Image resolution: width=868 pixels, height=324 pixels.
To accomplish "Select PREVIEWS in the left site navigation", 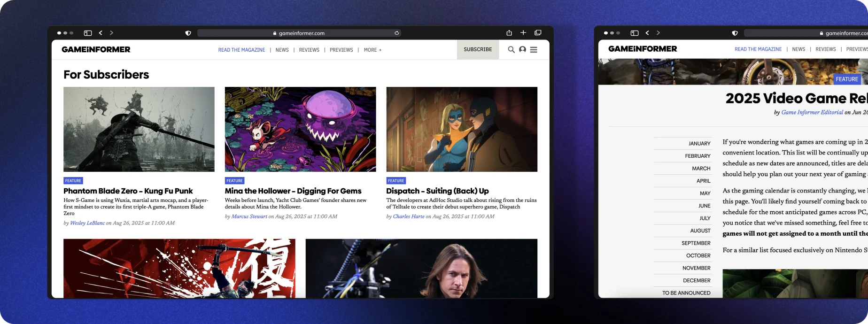I will [x=341, y=50].
